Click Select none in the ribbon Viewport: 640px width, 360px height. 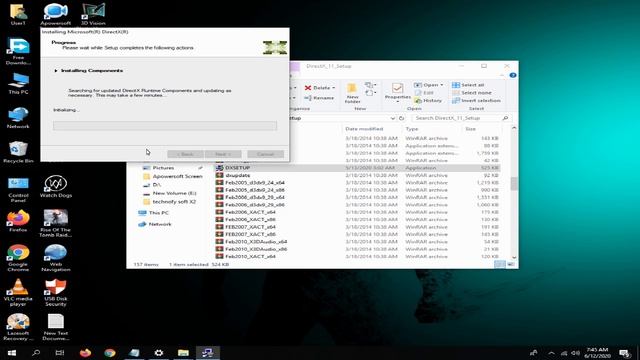click(x=472, y=93)
